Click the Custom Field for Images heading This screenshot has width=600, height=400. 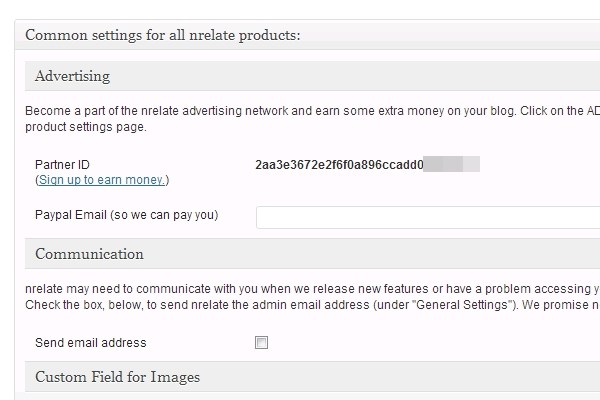(117, 377)
